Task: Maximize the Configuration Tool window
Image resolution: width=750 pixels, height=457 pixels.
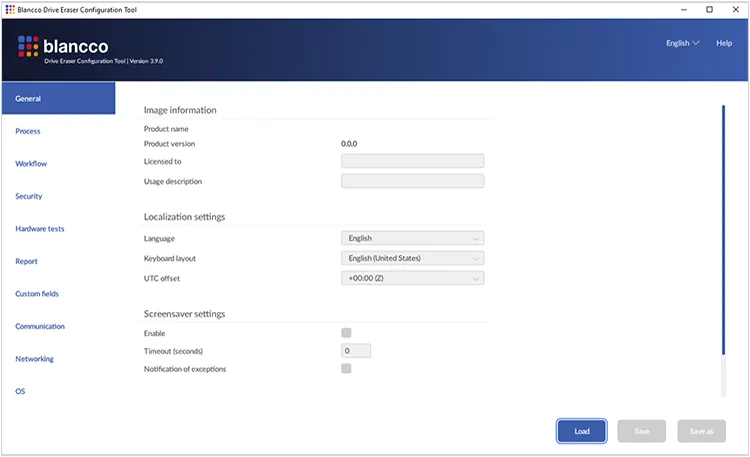Action: coord(709,10)
